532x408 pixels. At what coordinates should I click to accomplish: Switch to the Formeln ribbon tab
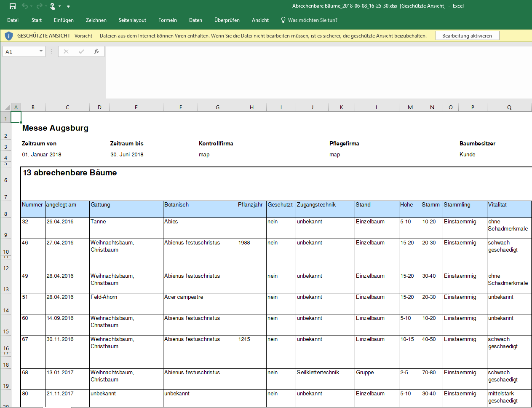(167, 20)
